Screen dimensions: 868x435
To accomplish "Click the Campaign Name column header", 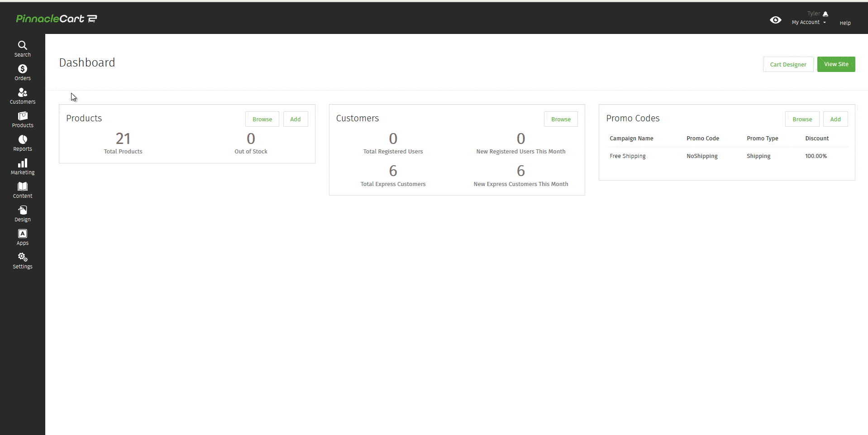I will 631,139.
